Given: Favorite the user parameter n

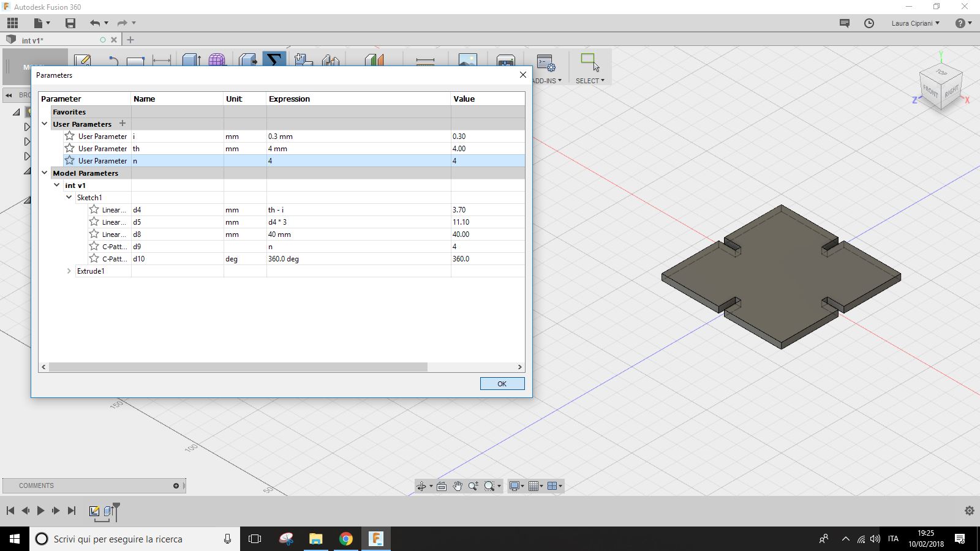Looking at the screenshot, I should pyautogui.click(x=70, y=160).
